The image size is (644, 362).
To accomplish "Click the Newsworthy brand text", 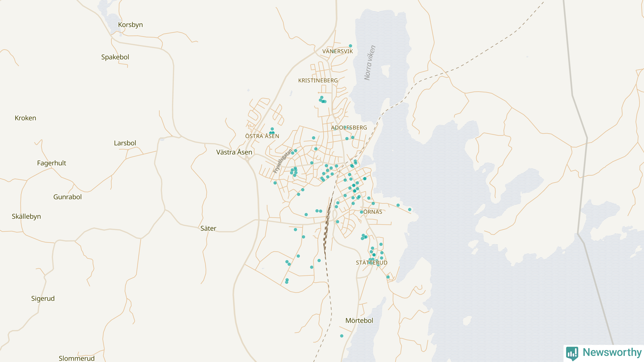I will (612, 352).
